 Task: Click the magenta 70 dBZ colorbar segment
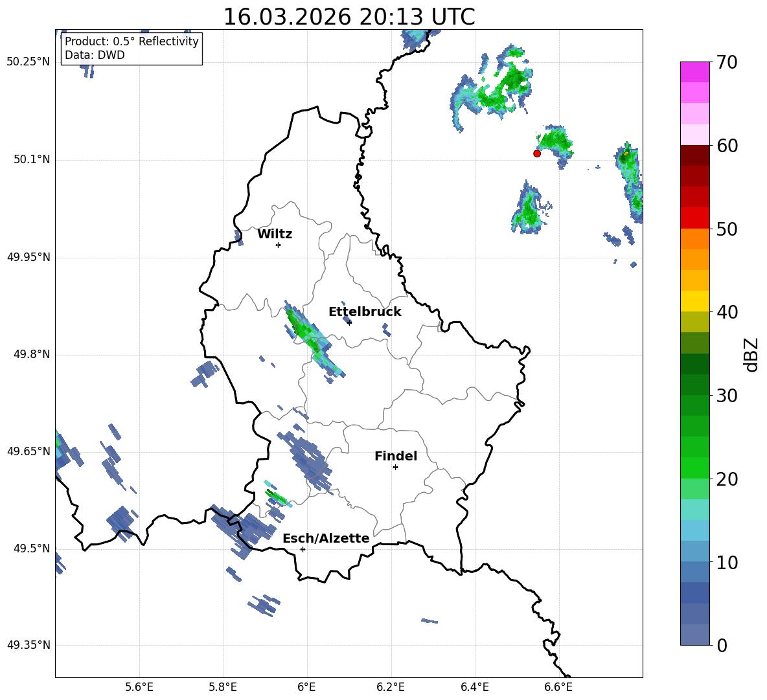pos(694,72)
